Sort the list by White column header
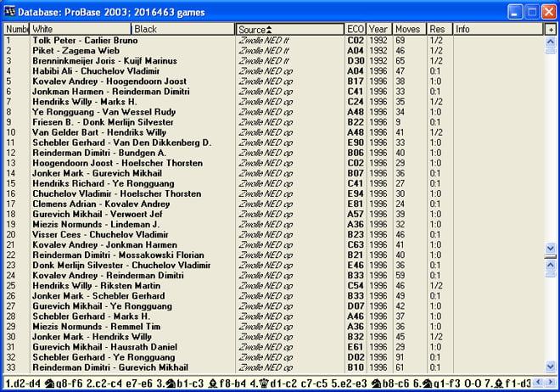 point(81,29)
